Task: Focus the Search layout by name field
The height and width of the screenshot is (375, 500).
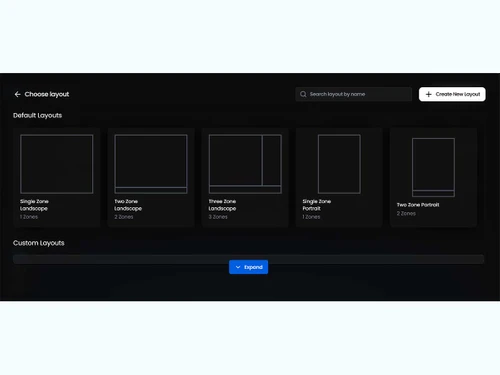Action: click(354, 94)
